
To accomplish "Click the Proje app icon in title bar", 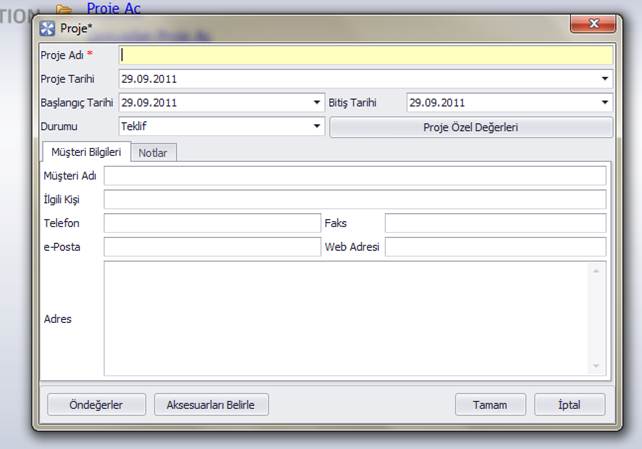I will (x=47, y=27).
